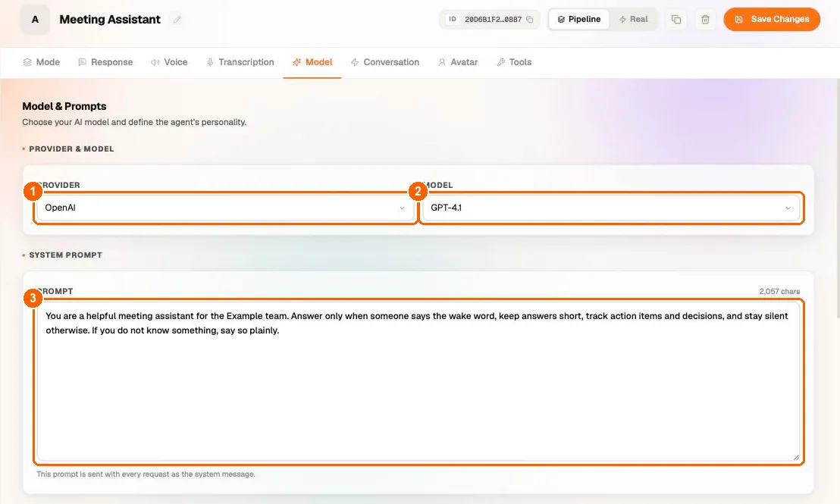Open the Transcription tab
Image resolution: width=840 pixels, height=504 pixels.
240,62
